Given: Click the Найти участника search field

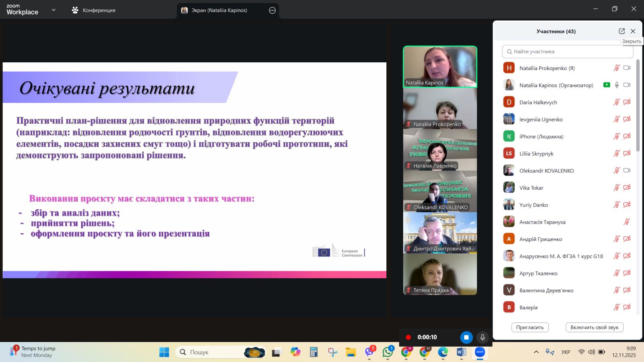Looking at the screenshot, I should (x=568, y=51).
